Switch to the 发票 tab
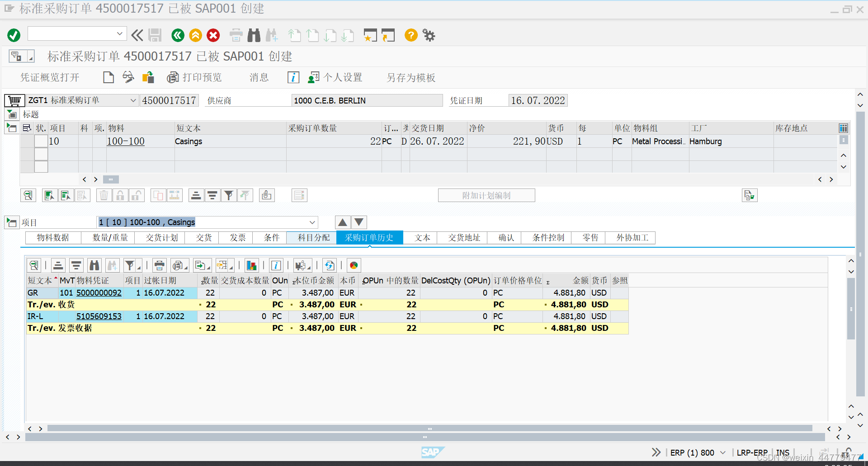The height and width of the screenshot is (466, 868). point(237,238)
